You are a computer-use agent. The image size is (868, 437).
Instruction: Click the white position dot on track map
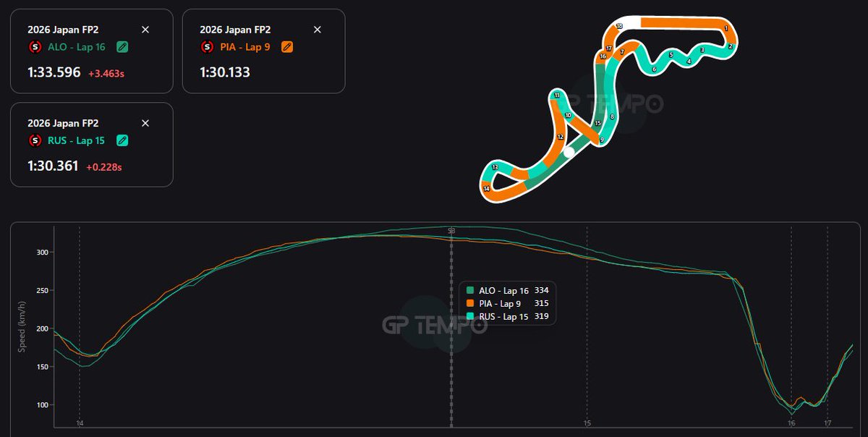tap(569, 152)
